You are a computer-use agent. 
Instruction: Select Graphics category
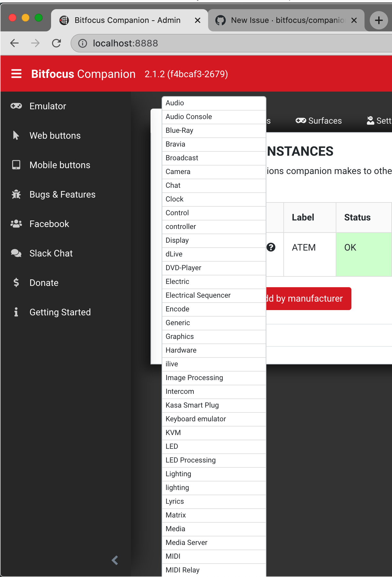click(214, 337)
